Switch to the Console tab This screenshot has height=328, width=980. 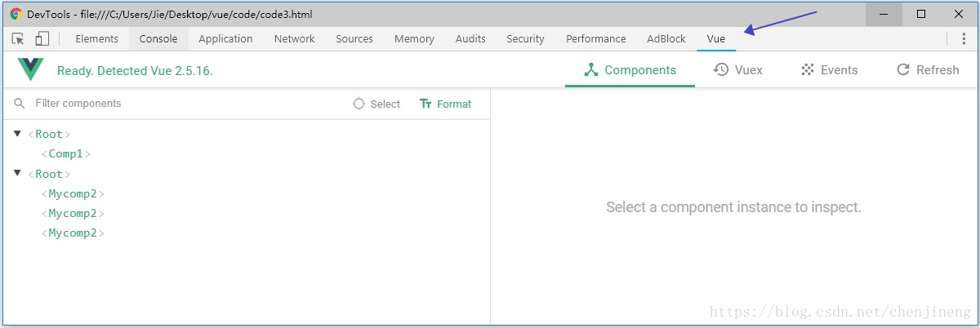tap(158, 38)
